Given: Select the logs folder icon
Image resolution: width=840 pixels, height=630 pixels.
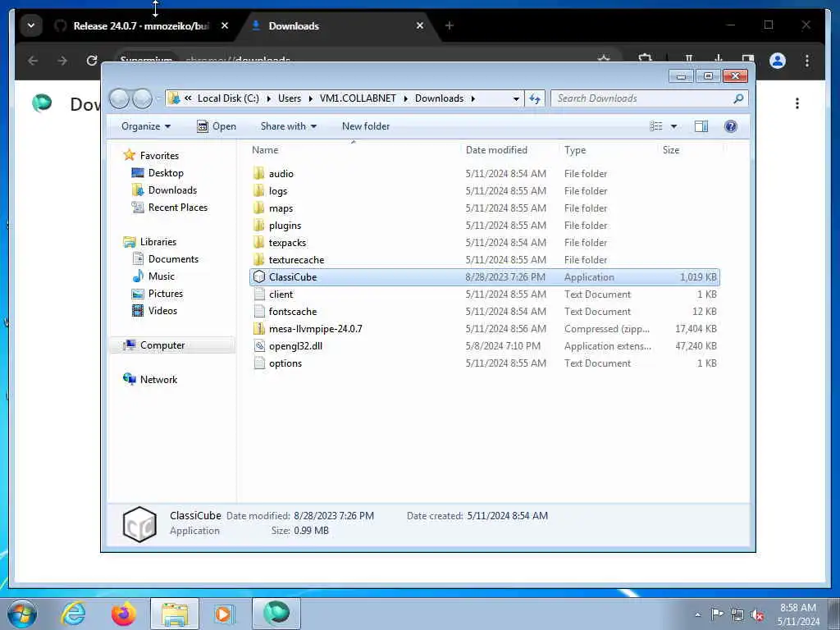Looking at the screenshot, I should point(258,190).
